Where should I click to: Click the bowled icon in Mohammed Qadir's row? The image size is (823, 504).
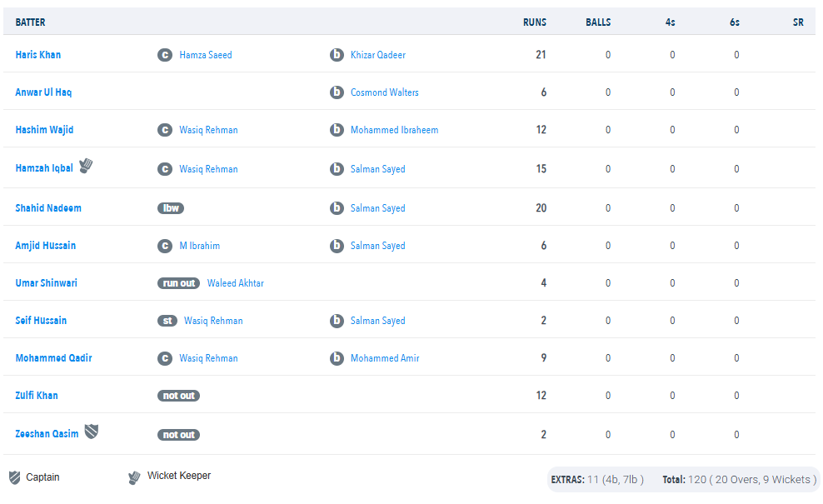337,358
